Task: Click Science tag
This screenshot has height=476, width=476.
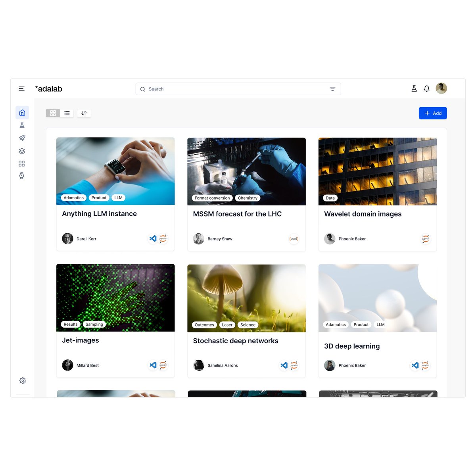Action: 248,325
